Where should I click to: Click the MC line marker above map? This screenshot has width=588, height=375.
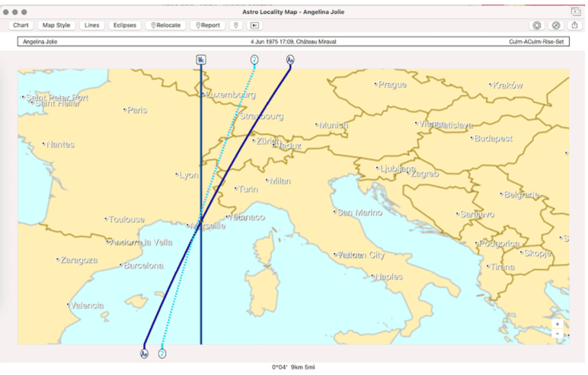[x=201, y=59]
